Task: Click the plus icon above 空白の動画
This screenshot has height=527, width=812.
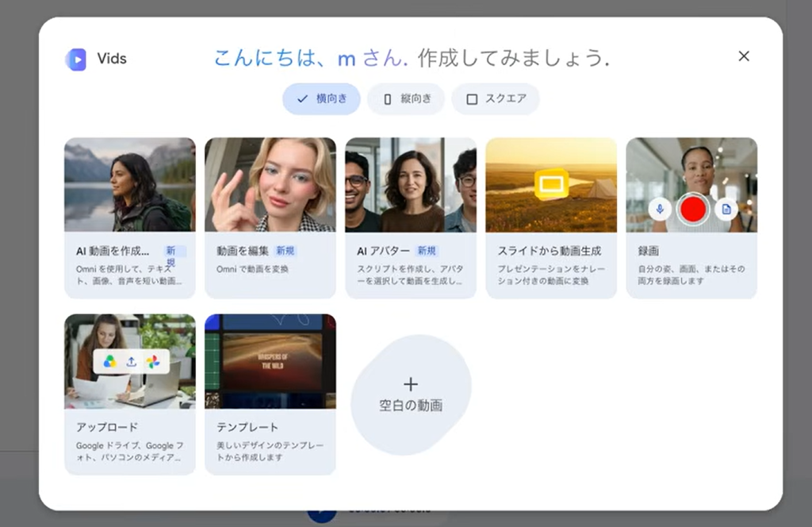Action: [x=411, y=384]
